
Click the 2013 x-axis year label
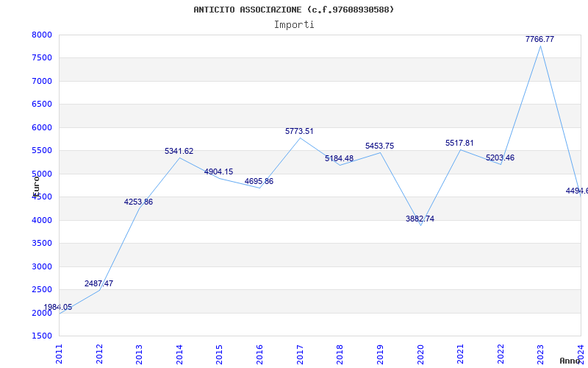pyautogui.click(x=139, y=354)
